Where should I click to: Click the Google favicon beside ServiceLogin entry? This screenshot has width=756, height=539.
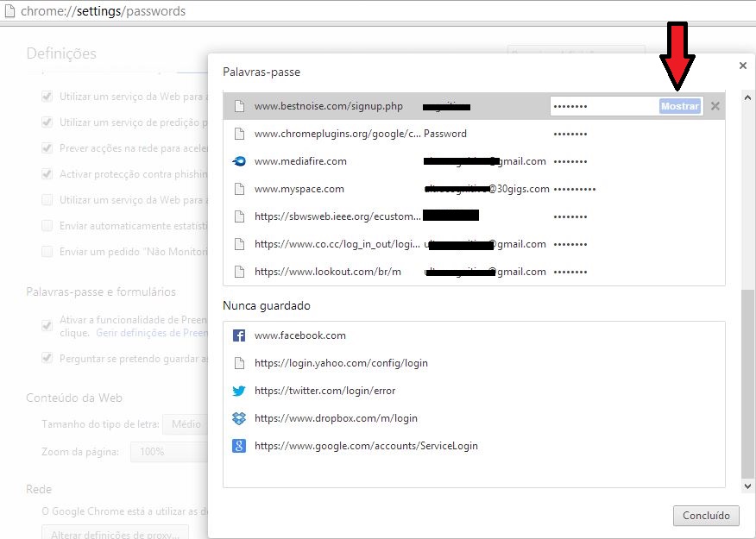[239, 446]
